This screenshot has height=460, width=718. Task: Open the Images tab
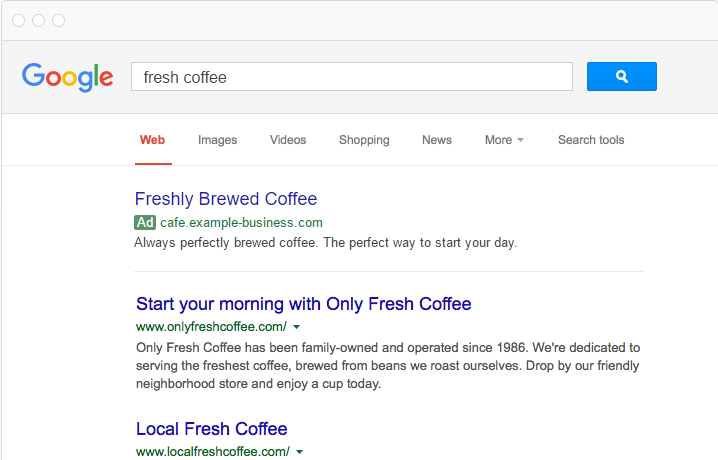point(218,140)
